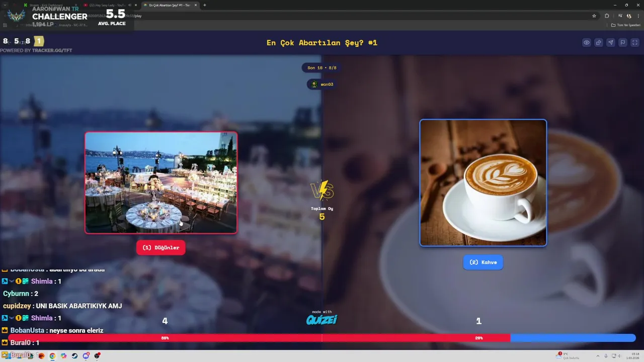
Task: Open Discord in the taskbar
Action: point(86,356)
